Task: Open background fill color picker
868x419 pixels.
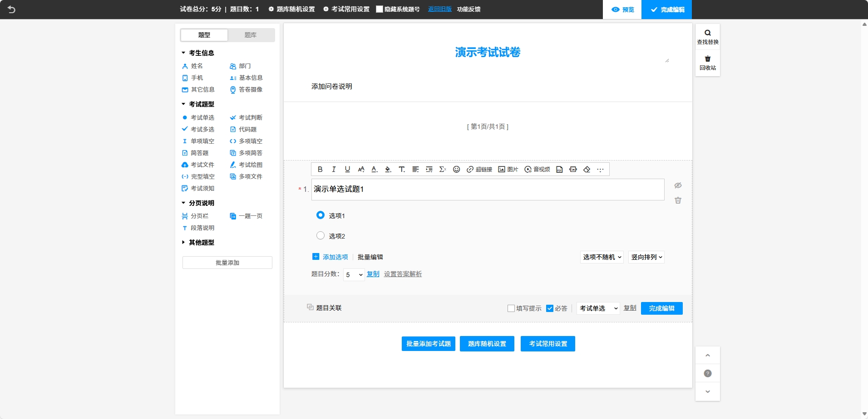Action: [388, 169]
